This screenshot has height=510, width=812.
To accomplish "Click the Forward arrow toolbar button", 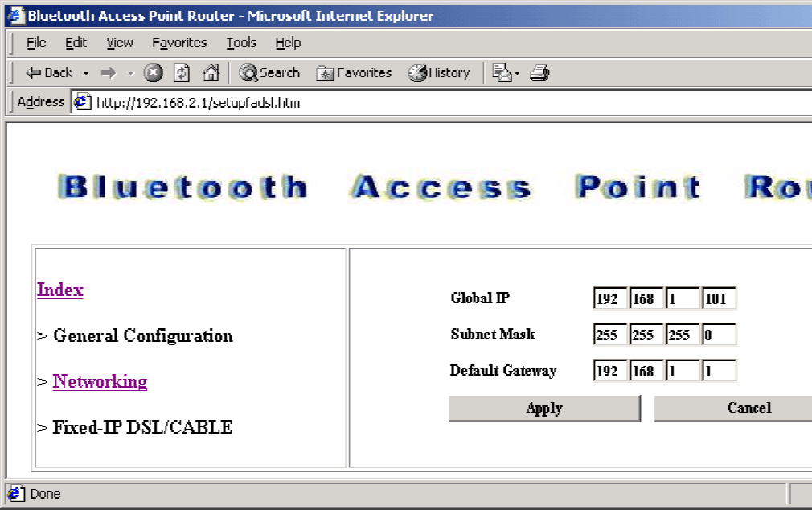I will [x=109, y=73].
